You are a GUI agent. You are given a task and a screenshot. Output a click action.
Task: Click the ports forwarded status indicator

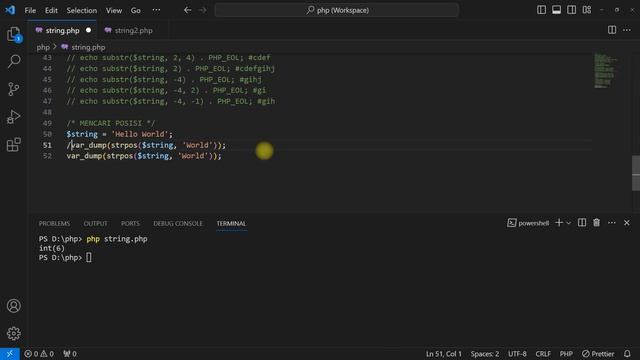(70, 354)
